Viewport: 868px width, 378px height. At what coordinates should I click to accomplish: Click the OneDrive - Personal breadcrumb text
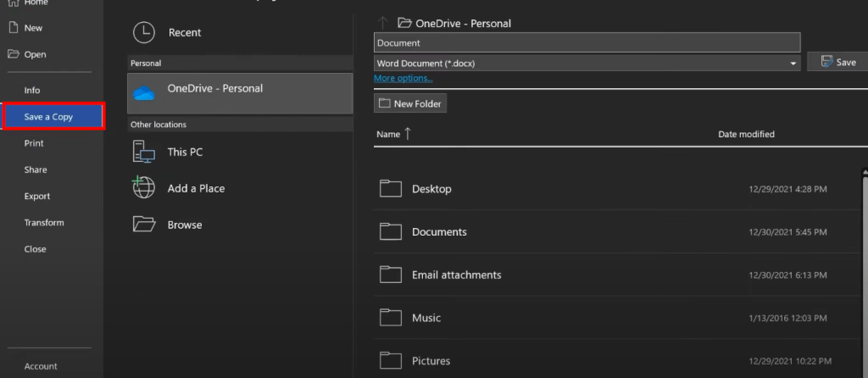pos(464,24)
